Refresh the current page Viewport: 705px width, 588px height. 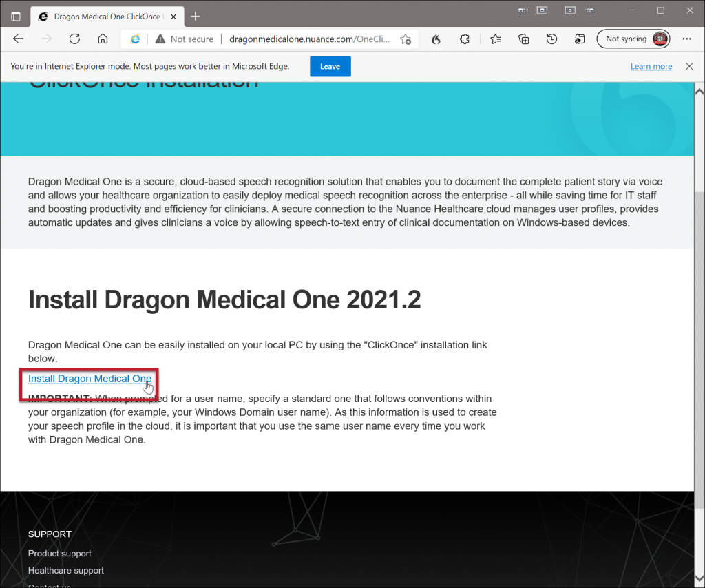tap(74, 39)
